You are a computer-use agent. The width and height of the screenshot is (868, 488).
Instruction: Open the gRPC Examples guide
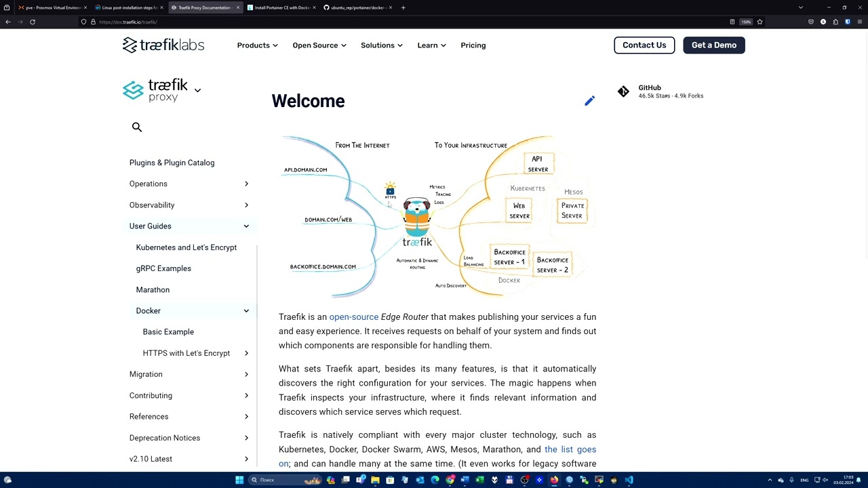pyautogui.click(x=163, y=268)
